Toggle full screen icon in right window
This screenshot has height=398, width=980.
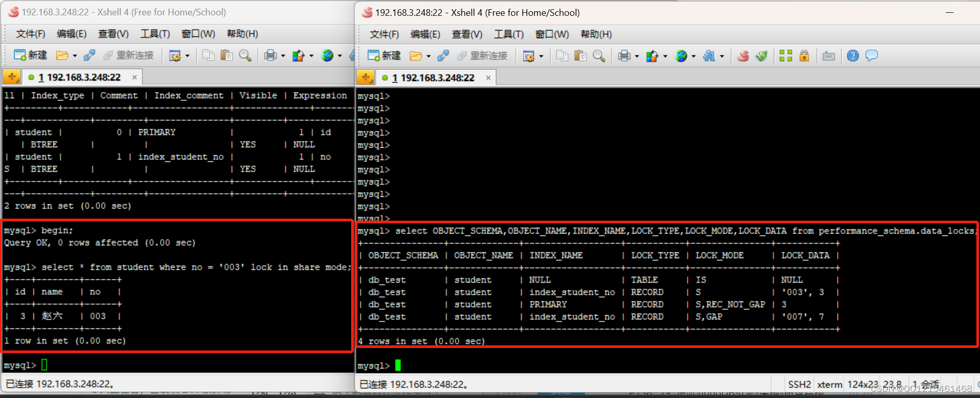786,56
